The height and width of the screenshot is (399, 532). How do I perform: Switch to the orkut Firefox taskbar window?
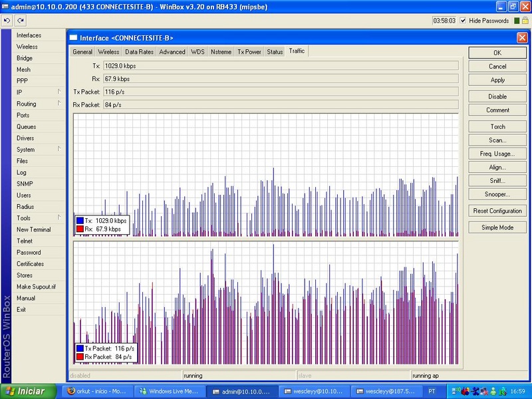98,391
